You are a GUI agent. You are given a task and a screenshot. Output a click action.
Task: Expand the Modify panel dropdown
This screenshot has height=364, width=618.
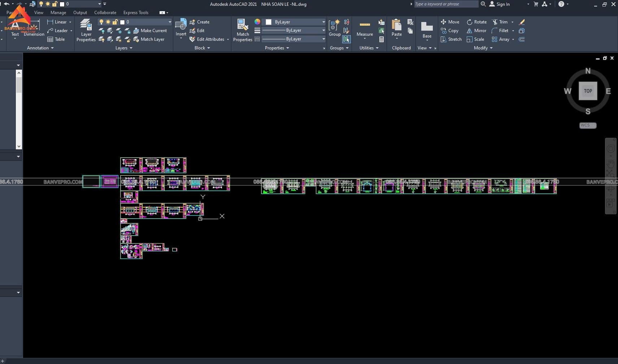point(483,48)
